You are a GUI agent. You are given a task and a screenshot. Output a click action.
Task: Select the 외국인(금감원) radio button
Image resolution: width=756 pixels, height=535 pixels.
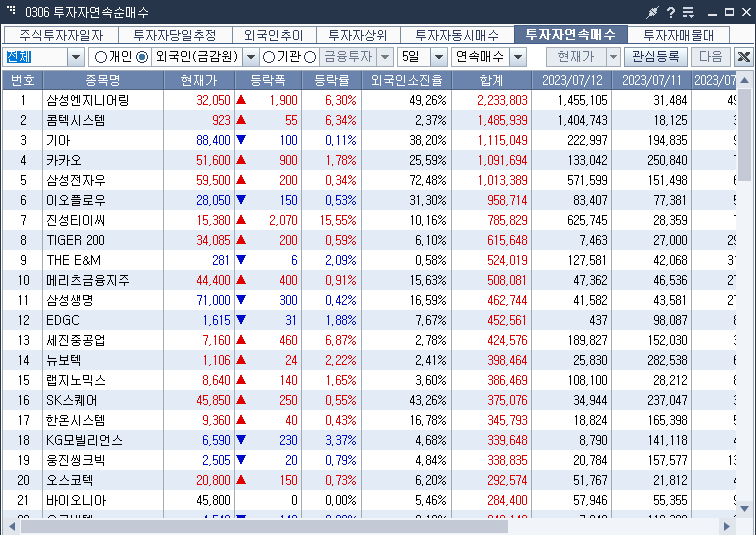142,57
